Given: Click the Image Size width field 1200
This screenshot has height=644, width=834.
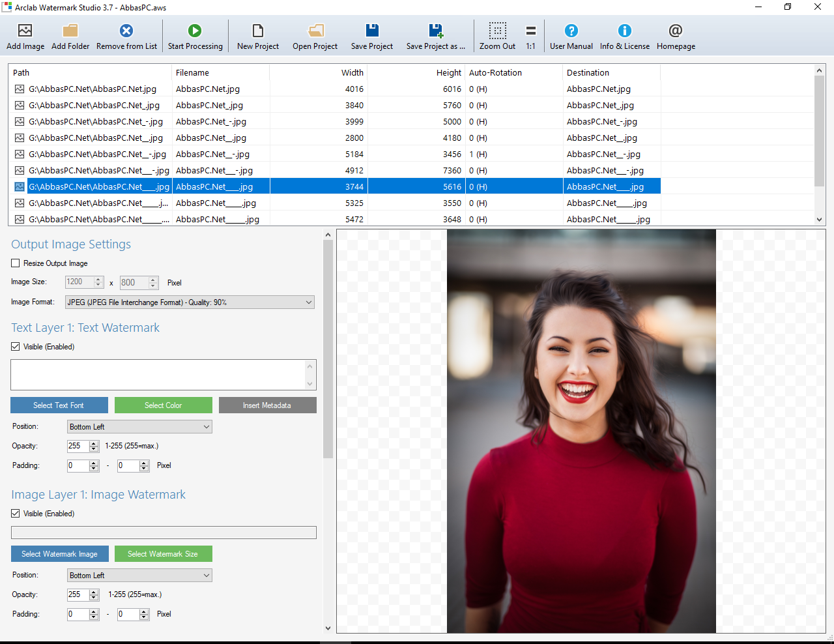Looking at the screenshot, I should pos(79,282).
